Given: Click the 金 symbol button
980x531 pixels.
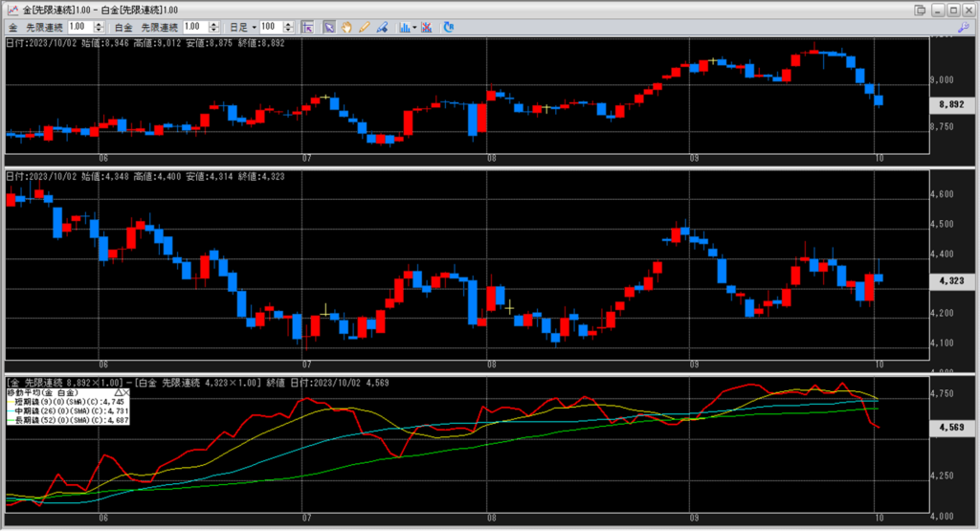Looking at the screenshot, I should 12,27.
